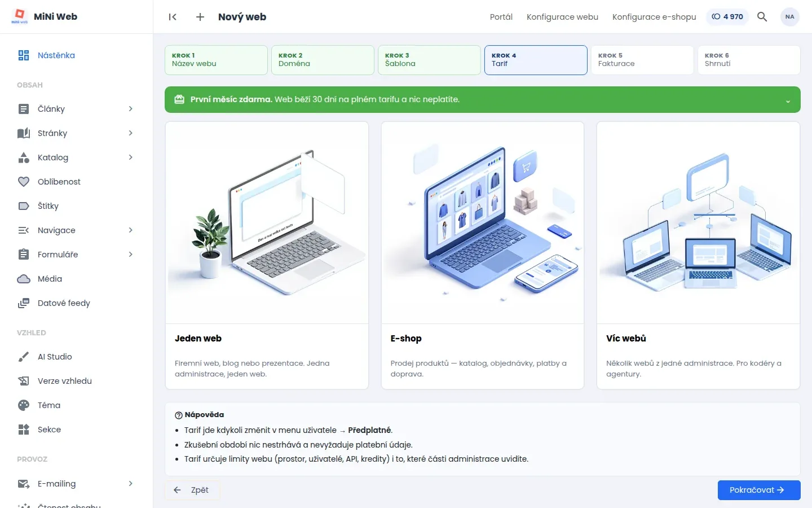812x508 pixels.
Task: Open Konfigurace webu link
Action: pos(562,17)
